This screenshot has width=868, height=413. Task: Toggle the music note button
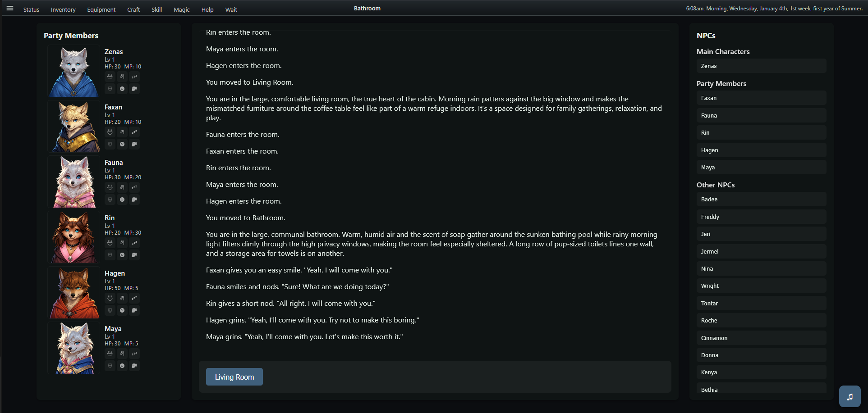(x=850, y=396)
